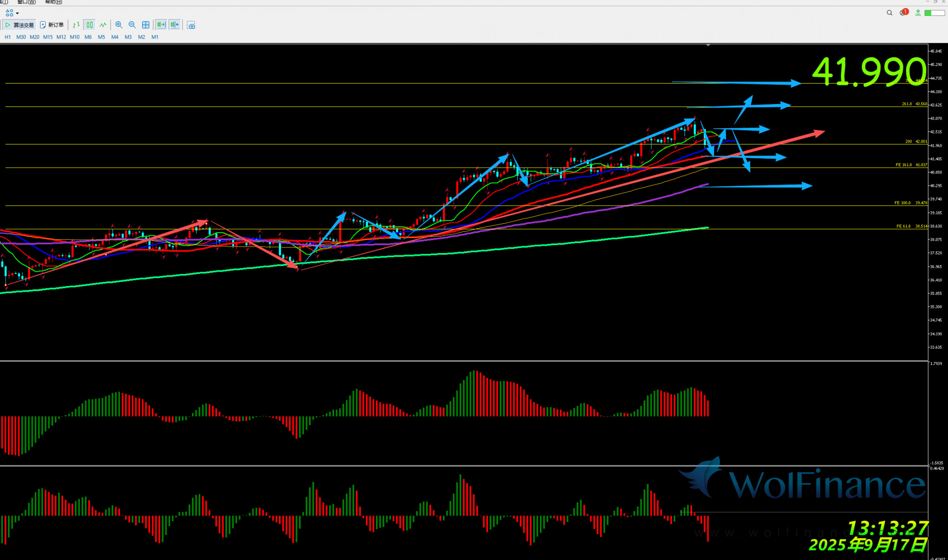Tile windows with the grid icon
This screenshot has width=948, height=560.
tap(145, 25)
